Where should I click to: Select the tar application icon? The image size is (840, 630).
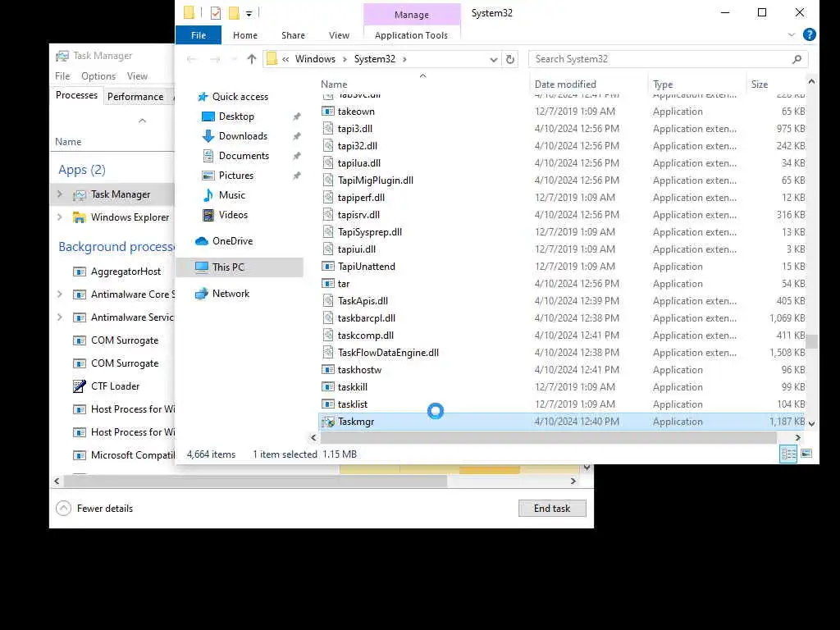328,283
